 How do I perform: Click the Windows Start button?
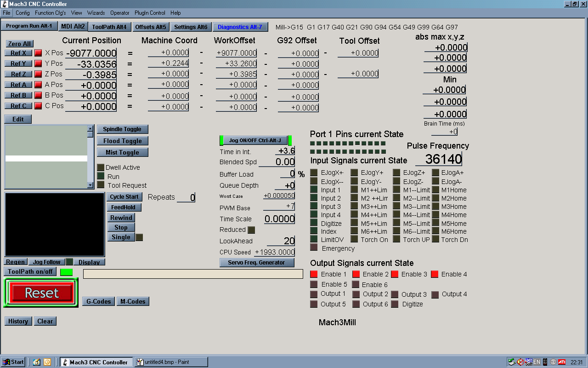tap(13, 362)
